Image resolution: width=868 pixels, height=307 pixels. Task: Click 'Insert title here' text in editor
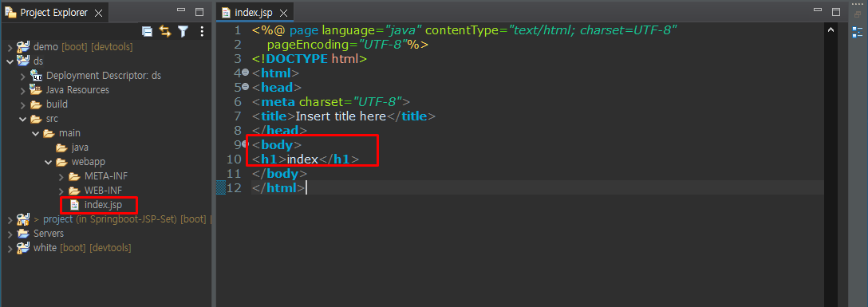point(341,116)
